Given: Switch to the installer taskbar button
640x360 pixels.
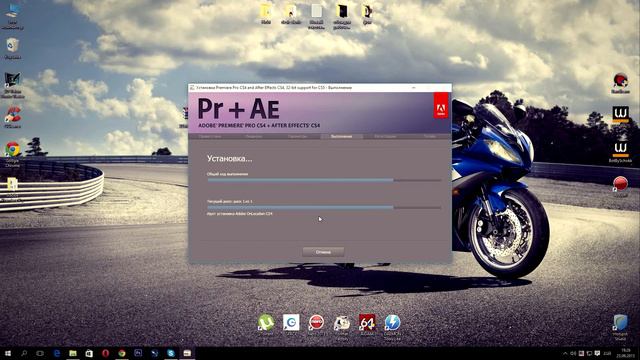Looking at the screenshot, I should tap(187, 353).
